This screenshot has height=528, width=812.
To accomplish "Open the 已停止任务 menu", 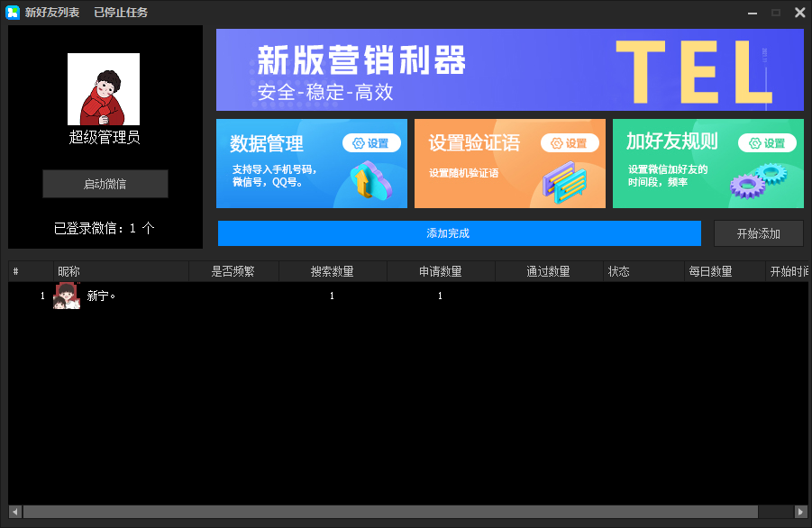I will pyautogui.click(x=120, y=13).
